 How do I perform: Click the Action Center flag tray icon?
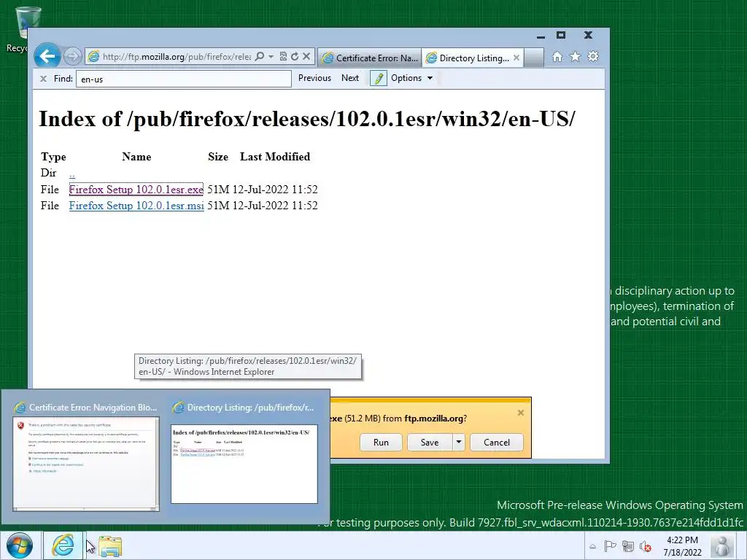tap(610, 546)
